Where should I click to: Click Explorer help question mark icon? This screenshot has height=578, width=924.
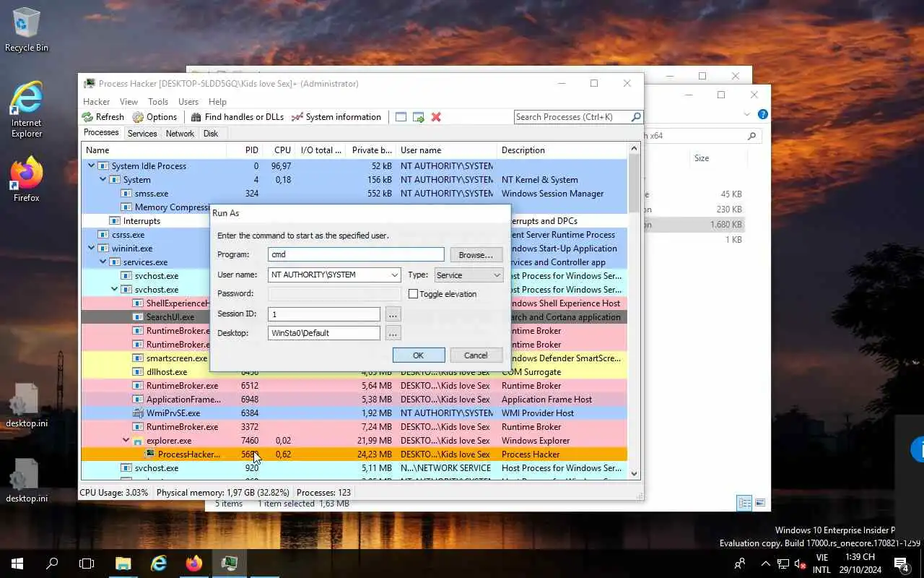pyautogui.click(x=763, y=114)
